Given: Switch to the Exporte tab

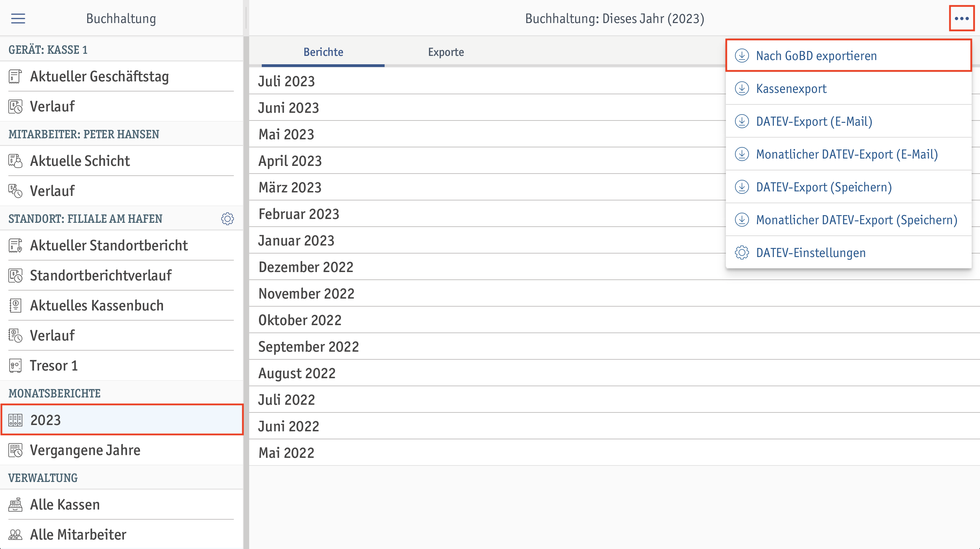Looking at the screenshot, I should tap(446, 52).
